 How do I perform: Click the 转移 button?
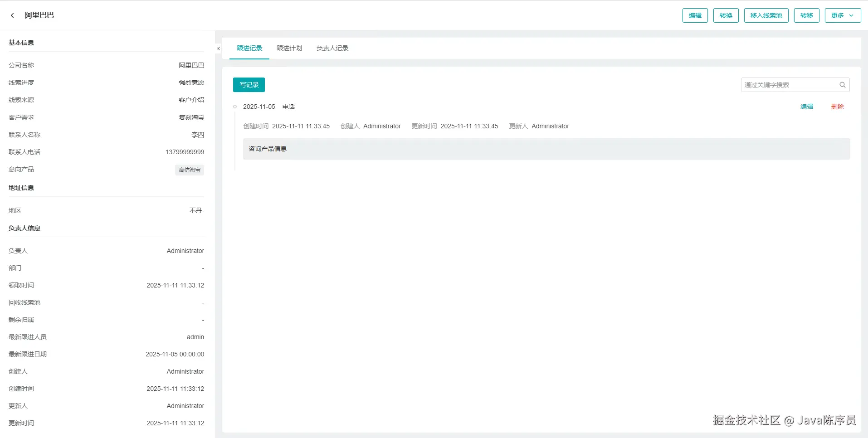[806, 15]
